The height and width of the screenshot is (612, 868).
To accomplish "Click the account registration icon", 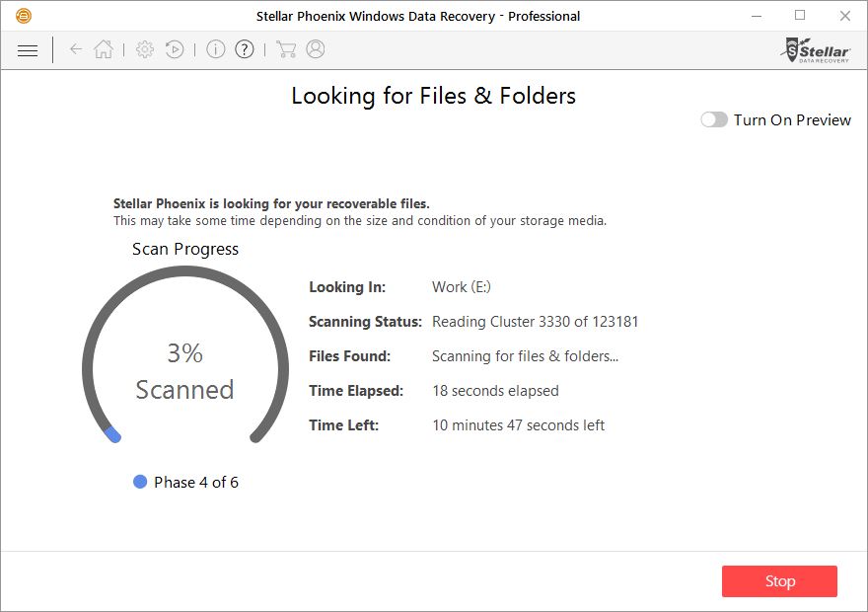I will [x=314, y=48].
